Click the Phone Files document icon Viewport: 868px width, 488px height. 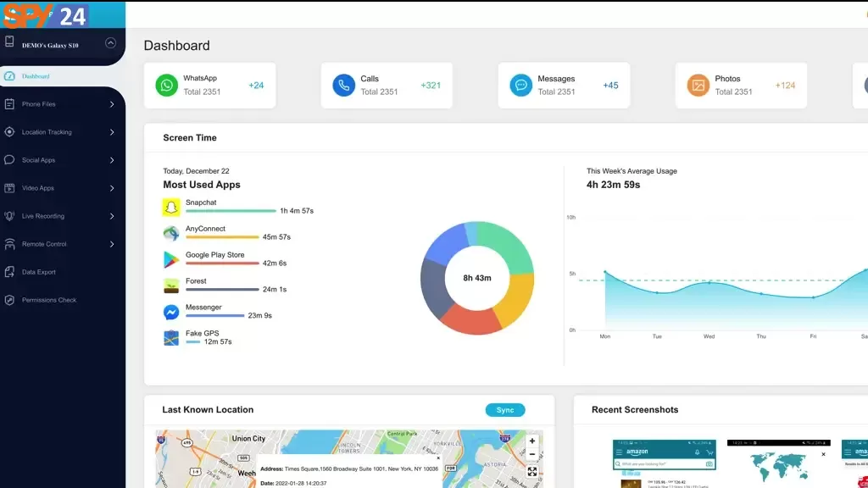tap(9, 104)
